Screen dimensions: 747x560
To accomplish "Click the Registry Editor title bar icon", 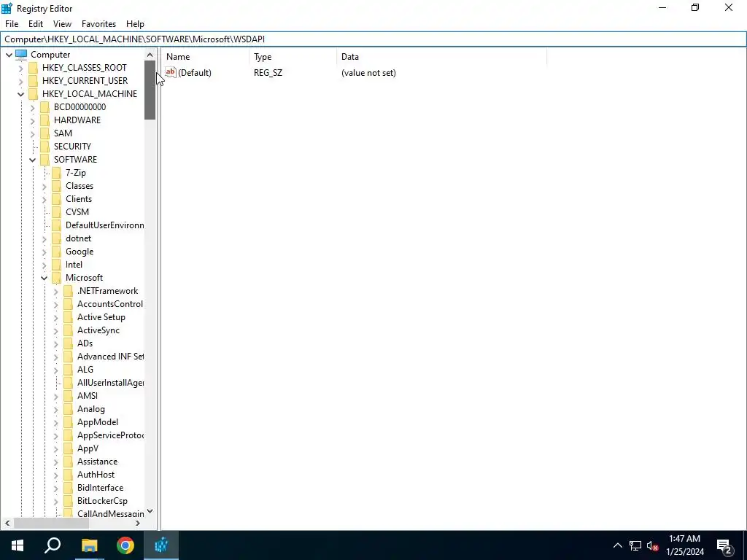I will (x=7, y=8).
